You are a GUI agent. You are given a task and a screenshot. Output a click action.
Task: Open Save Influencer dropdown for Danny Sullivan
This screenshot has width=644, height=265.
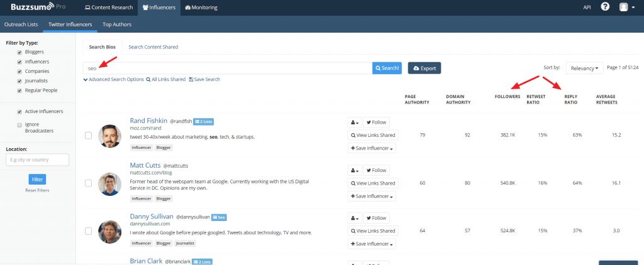pyautogui.click(x=372, y=244)
